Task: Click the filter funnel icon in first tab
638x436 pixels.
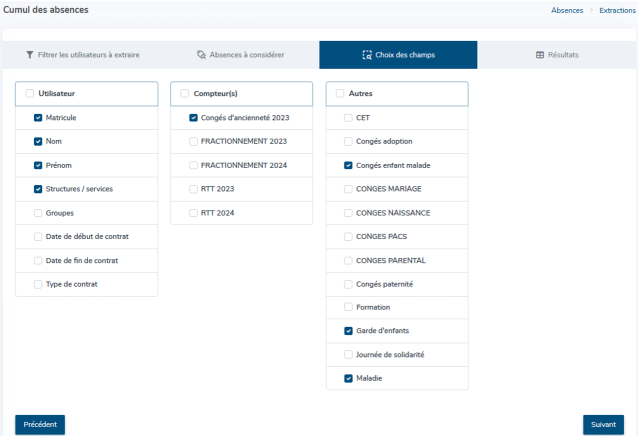Action: 30,55
